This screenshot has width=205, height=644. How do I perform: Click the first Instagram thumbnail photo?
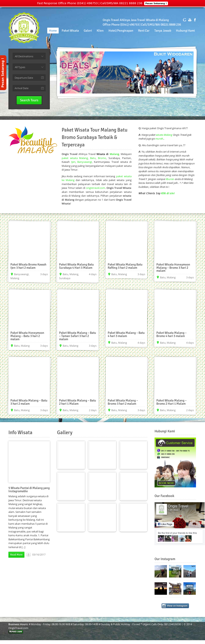(161, 571)
